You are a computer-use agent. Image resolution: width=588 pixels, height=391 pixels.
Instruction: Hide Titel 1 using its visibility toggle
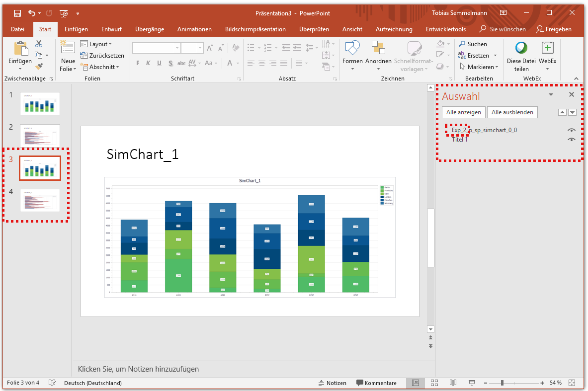pyautogui.click(x=571, y=139)
